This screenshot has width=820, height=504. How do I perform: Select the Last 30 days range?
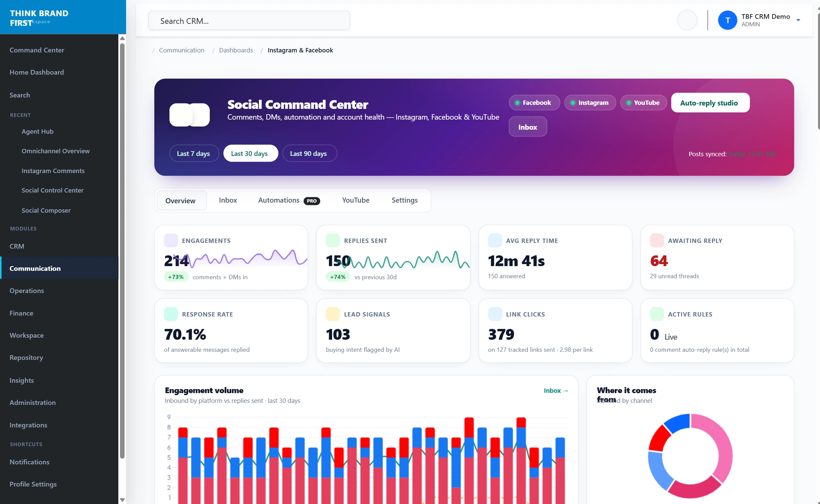point(250,153)
